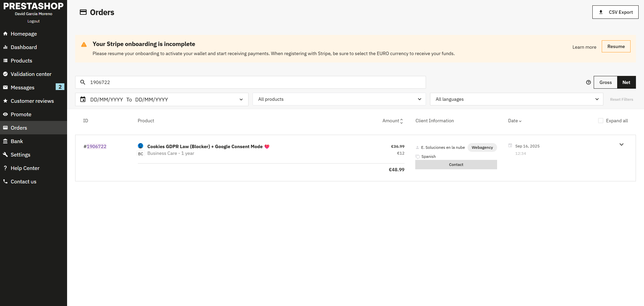Switch amounts to Net view
The width and height of the screenshot is (644, 306).
point(626,82)
